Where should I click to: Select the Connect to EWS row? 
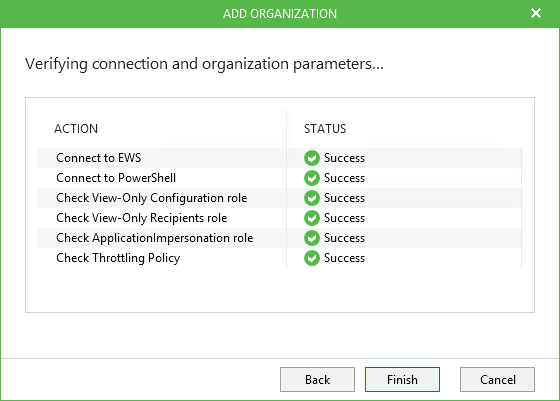[279, 158]
